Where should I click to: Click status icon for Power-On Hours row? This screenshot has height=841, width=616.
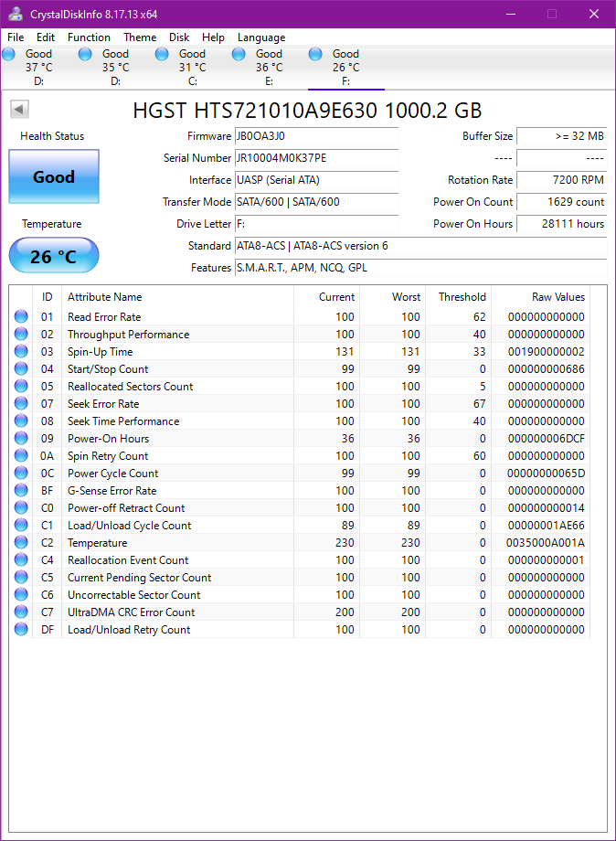(21, 438)
